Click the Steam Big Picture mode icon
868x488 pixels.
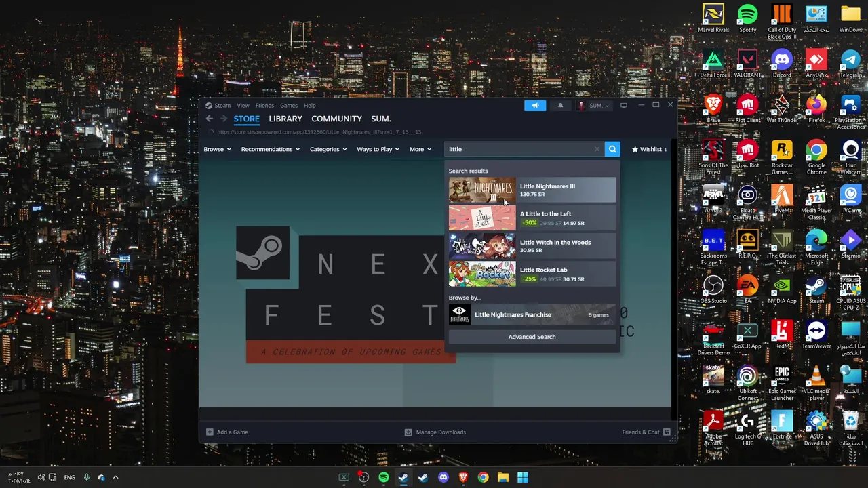tap(624, 106)
